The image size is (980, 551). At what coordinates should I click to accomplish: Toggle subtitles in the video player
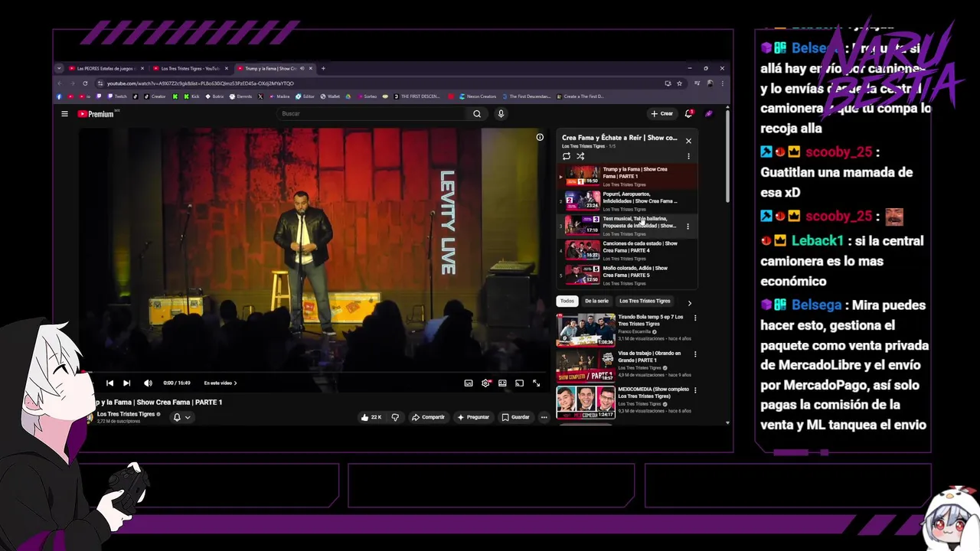(x=469, y=383)
